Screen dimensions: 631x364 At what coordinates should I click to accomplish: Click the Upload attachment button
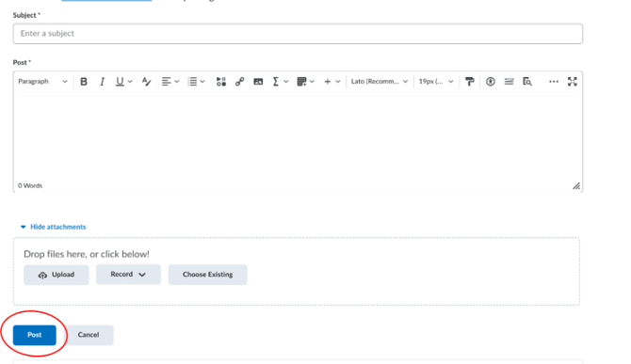click(56, 275)
